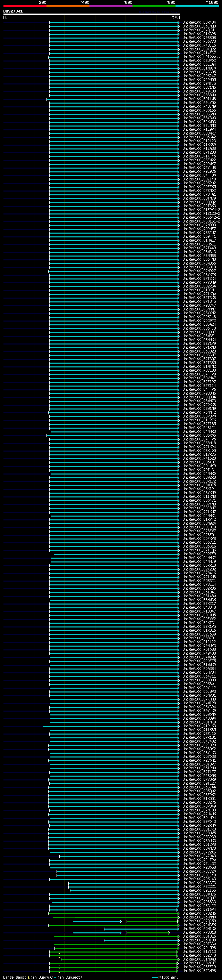Click the query name BB927341
Image resolution: width=222 pixels, height=980 pixels.
(x=13, y=11)
